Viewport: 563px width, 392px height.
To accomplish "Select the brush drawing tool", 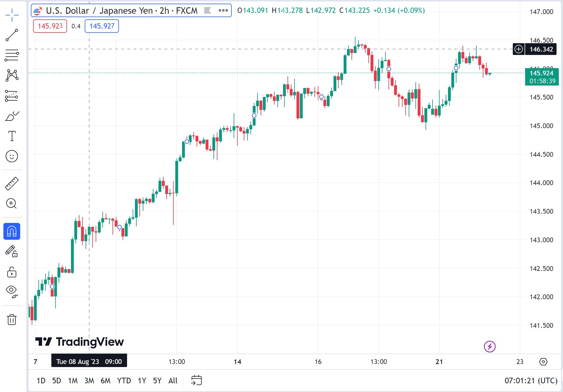I will pyautogui.click(x=12, y=116).
